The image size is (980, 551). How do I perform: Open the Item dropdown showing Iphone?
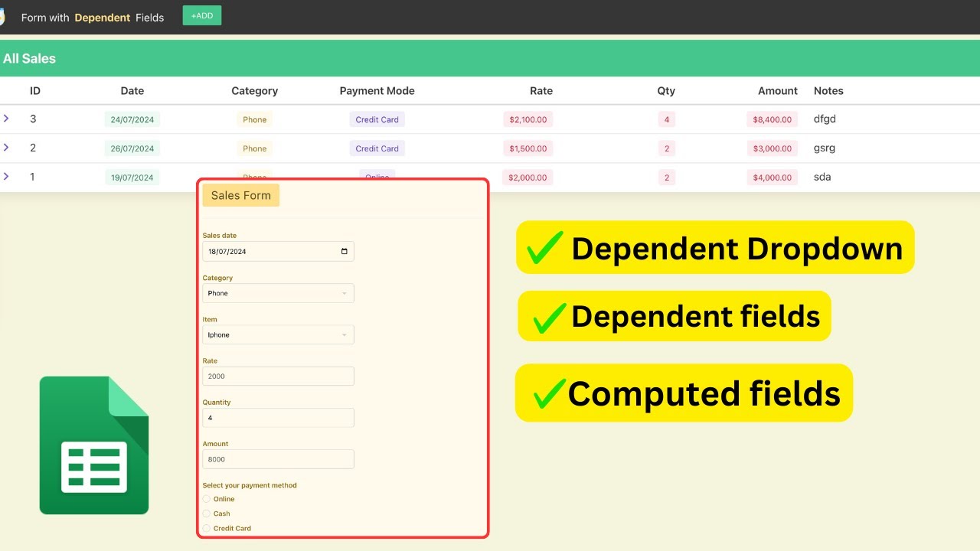(x=278, y=334)
